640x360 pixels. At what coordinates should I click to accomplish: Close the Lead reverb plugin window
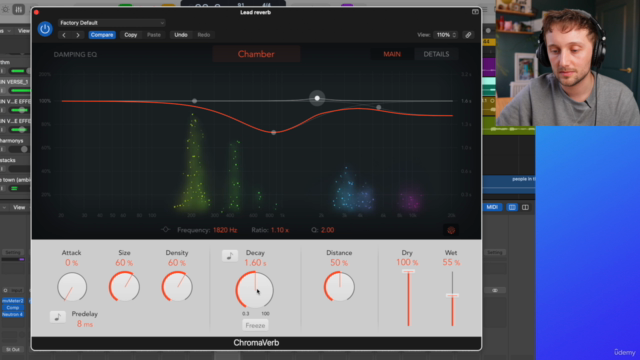coord(36,12)
